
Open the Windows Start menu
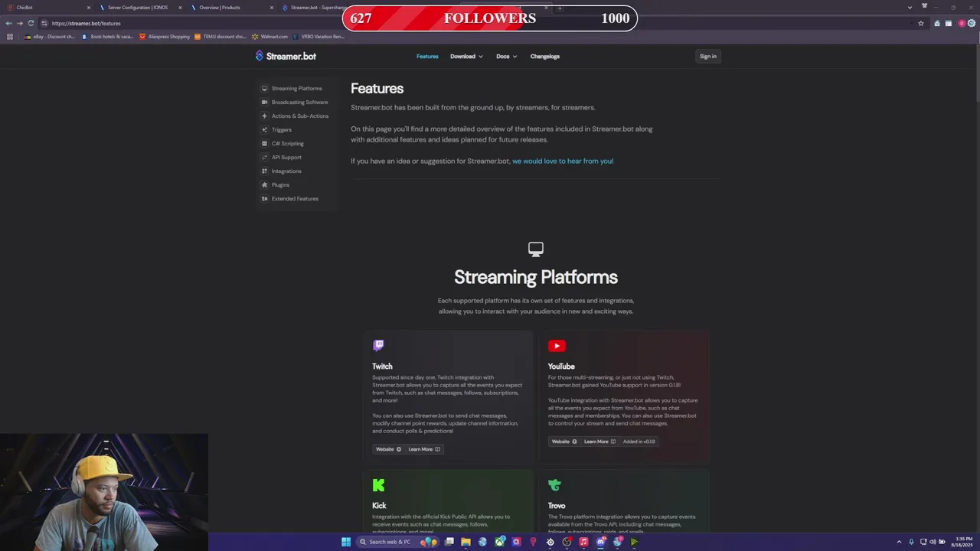click(346, 542)
